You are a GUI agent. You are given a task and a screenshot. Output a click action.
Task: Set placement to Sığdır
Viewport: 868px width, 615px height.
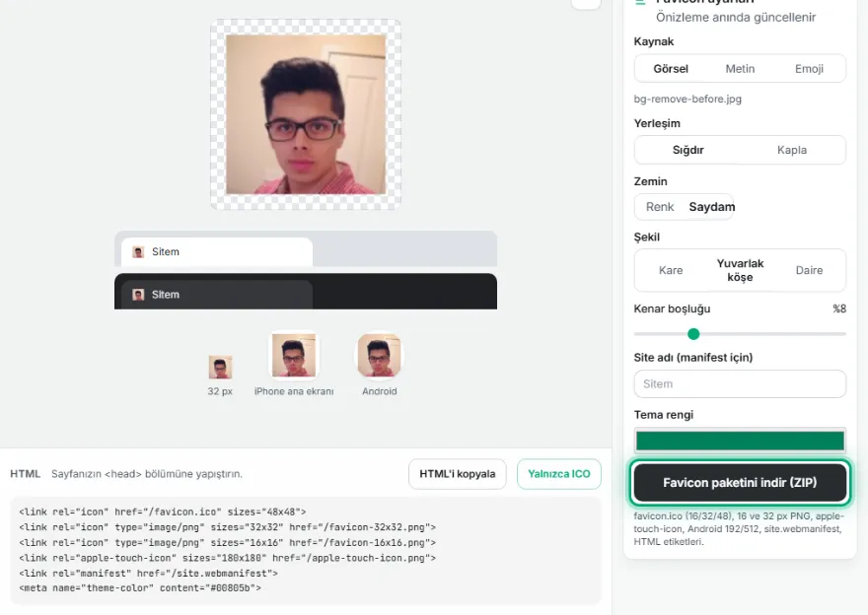pyautogui.click(x=688, y=150)
